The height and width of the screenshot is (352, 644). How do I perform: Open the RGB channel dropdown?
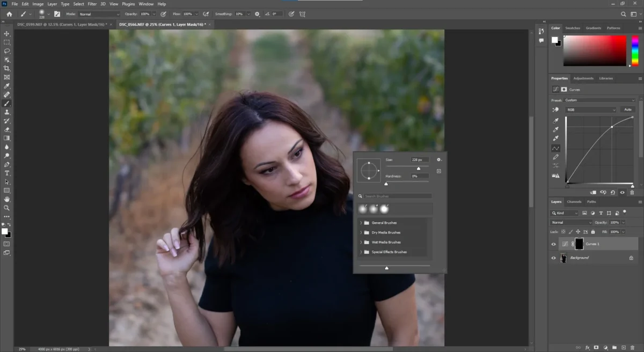(591, 109)
